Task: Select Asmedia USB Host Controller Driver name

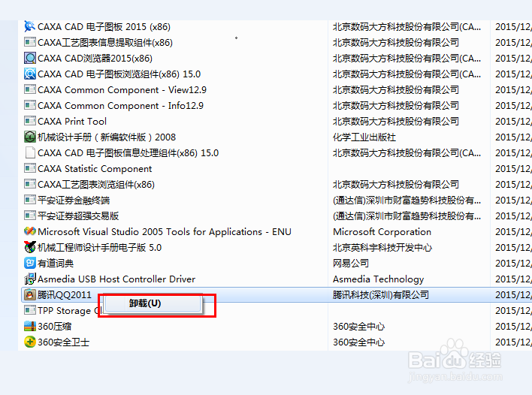Action: 116,279
